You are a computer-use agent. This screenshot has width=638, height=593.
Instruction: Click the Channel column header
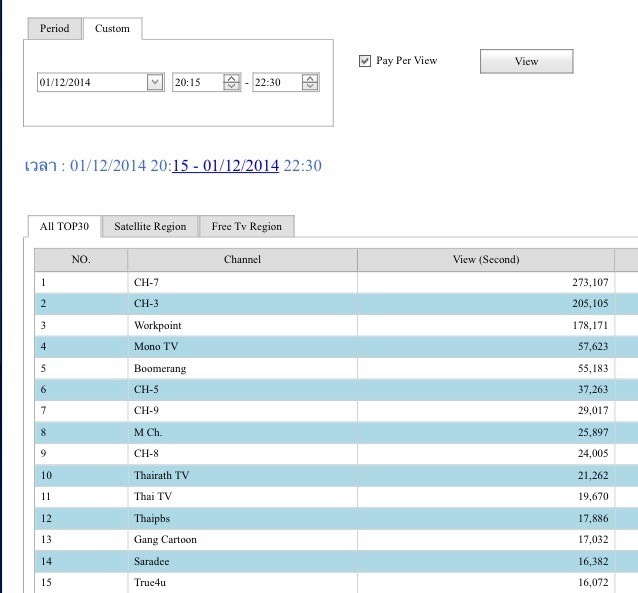point(242,260)
